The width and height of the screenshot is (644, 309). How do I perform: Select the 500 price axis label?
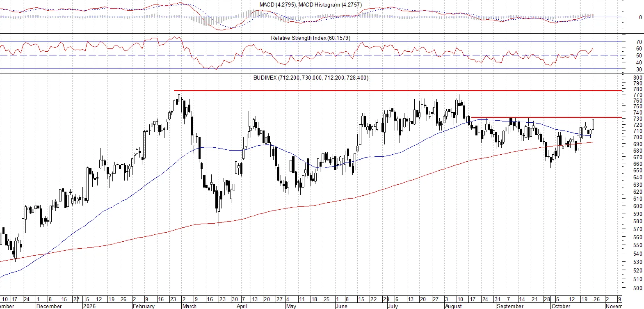click(x=638, y=288)
